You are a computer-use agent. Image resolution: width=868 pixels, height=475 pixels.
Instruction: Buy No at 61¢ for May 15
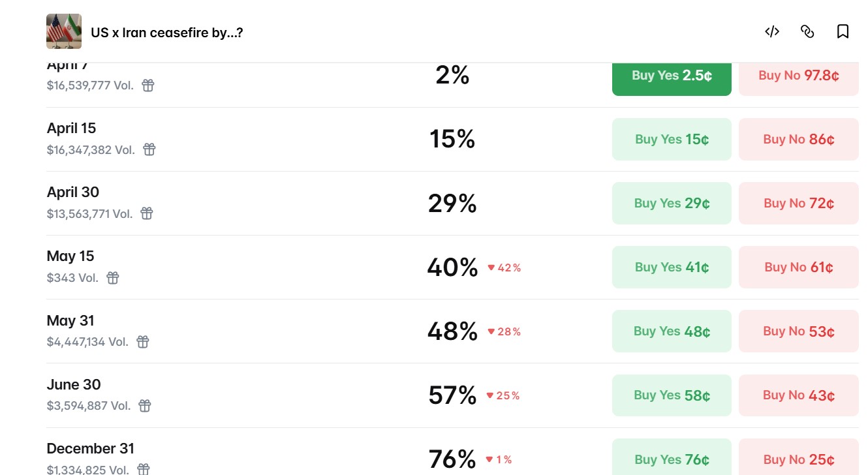pyautogui.click(x=798, y=267)
